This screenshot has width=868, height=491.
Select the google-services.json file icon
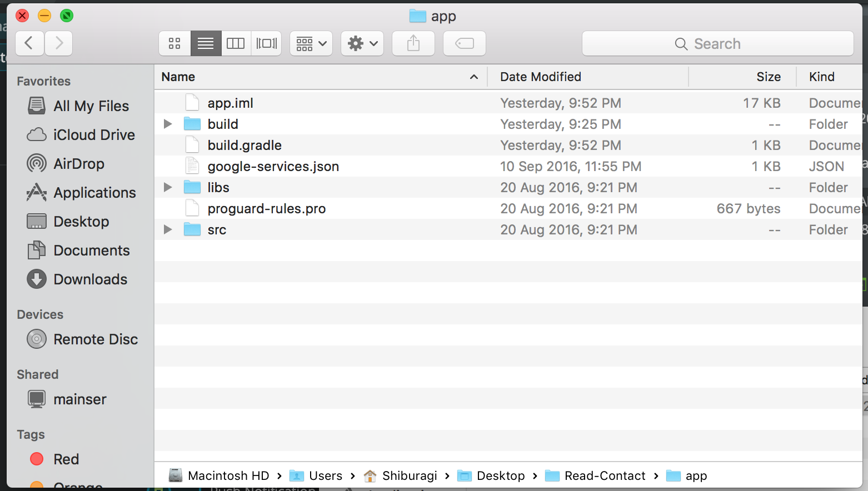[192, 166]
